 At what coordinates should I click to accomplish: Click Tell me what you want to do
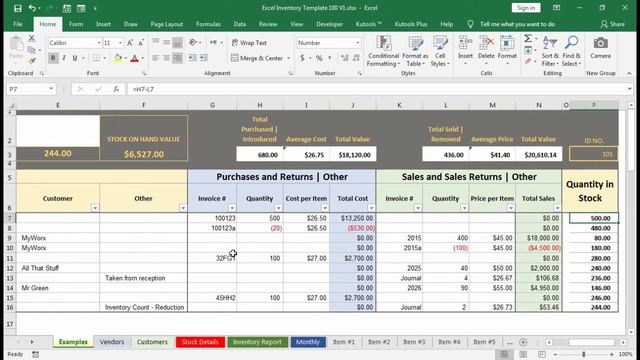517,24
